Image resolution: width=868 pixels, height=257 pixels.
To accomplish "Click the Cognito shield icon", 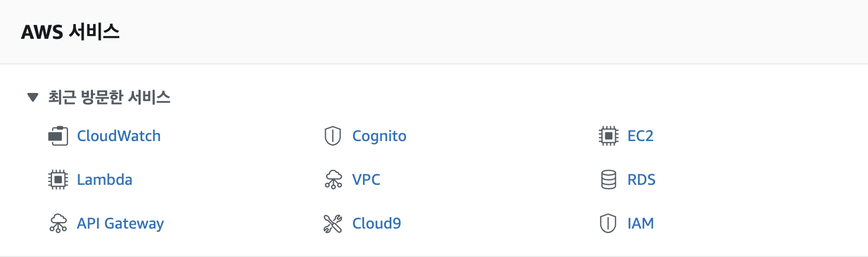I will (333, 136).
